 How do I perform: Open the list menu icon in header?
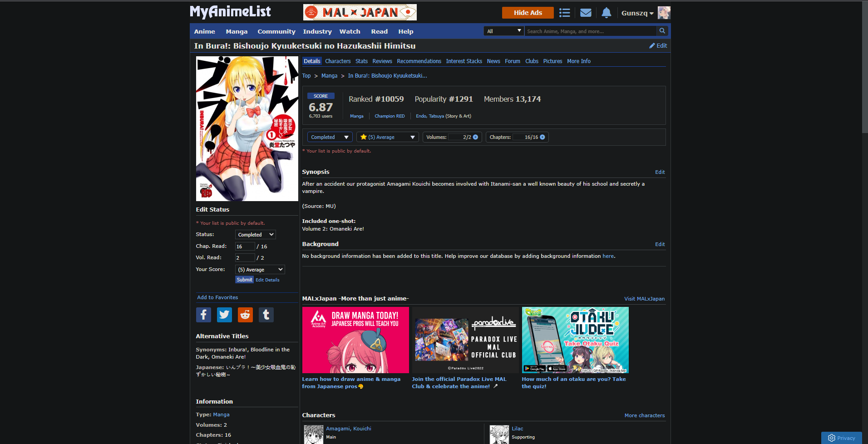[x=564, y=13]
